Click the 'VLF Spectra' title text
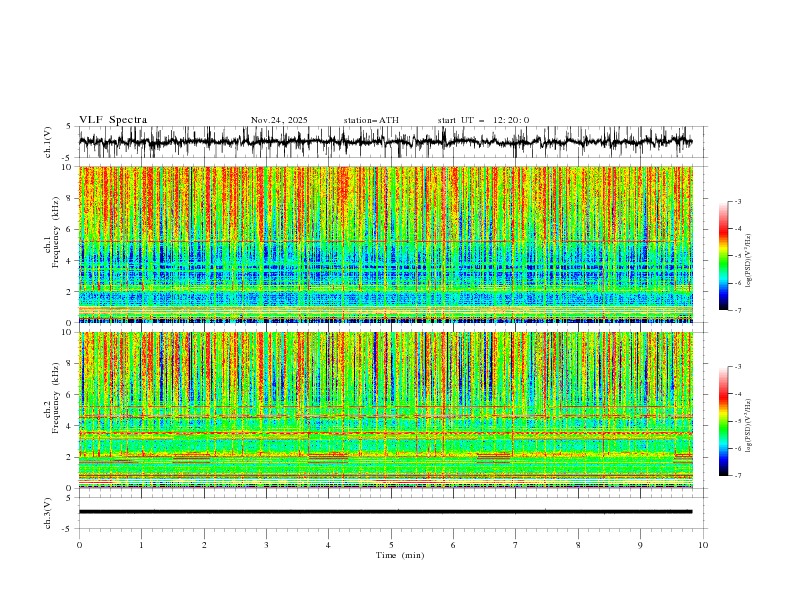792x612 pixels. pyautogui.click(x=113, y=120)
